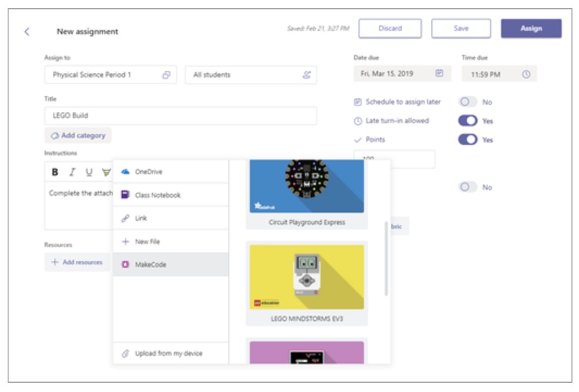The width and height of the screenshot is (579, 392).
Task: Click the Circuit Playground Express label
Action: 307,222
